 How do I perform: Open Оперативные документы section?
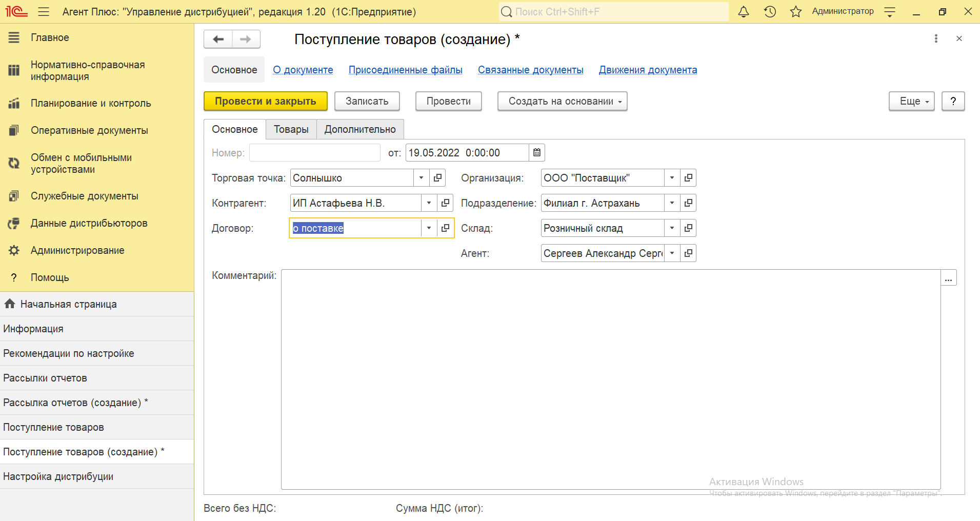tap(97, 130)
